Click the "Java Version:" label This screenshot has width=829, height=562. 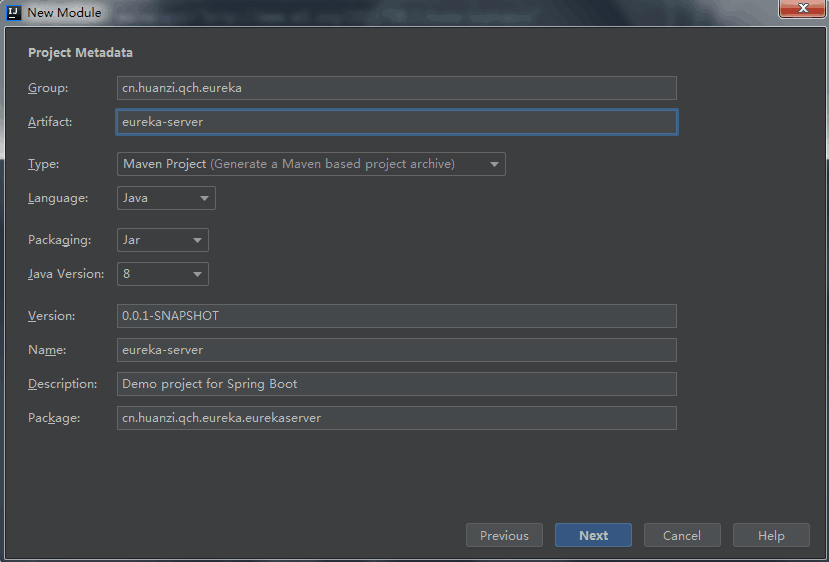click(66, 273)
